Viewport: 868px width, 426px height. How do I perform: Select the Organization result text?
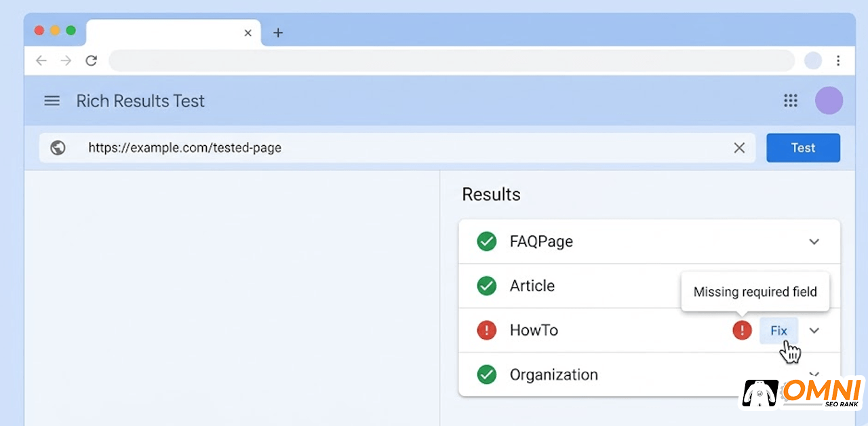coord(554,374)
